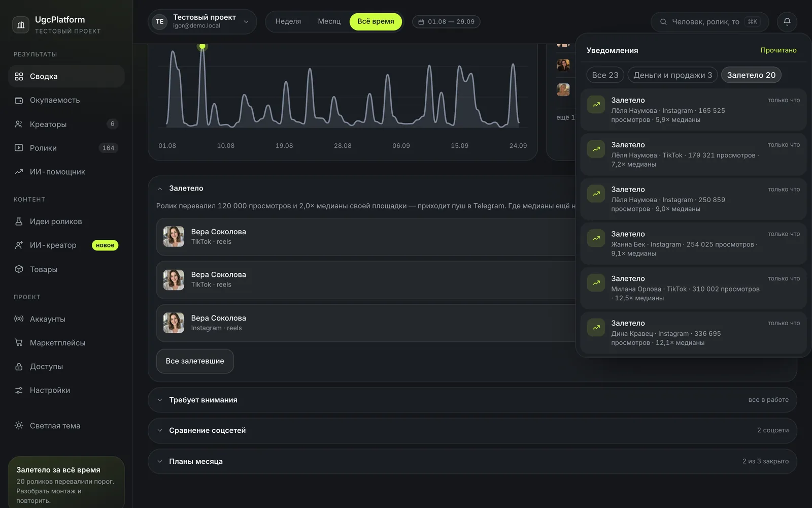Switch to Залетело 20 notifications tab
This screenshot has height=508, width=812.
click(x=751, y=75)
